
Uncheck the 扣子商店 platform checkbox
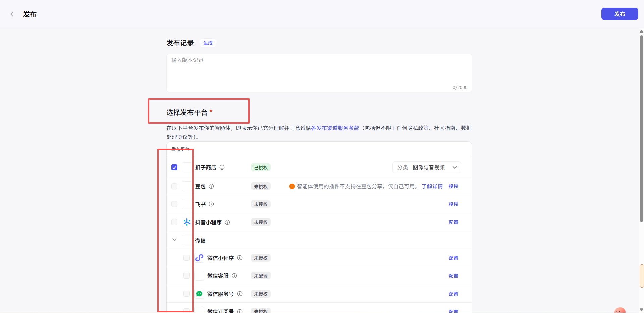point(174,167)
